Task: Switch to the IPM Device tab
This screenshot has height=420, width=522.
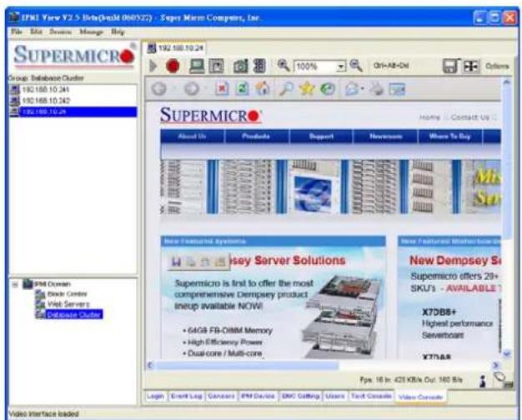Action: click(258, 396)
